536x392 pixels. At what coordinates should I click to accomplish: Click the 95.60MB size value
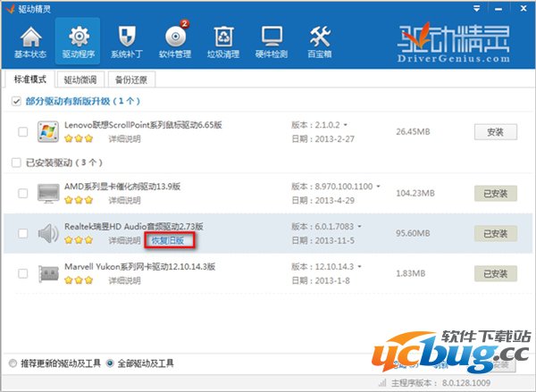tap(413, 233)
